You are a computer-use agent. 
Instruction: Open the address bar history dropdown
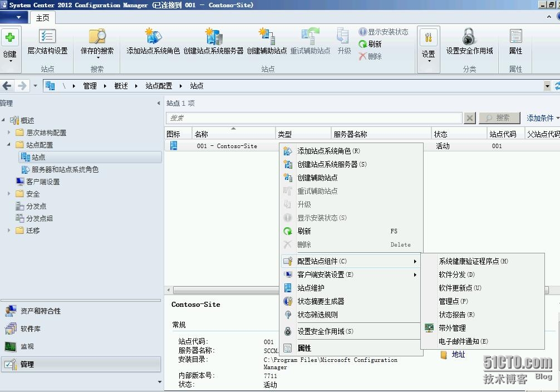547,86
